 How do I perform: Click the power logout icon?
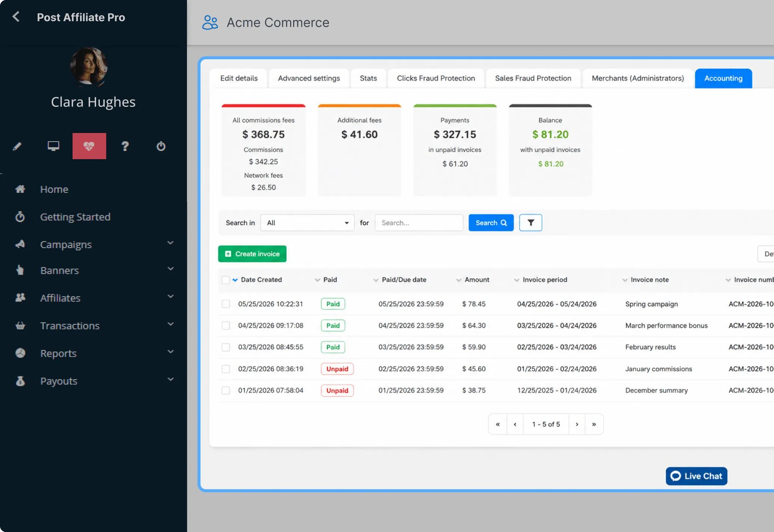click(x=161, y=146)
